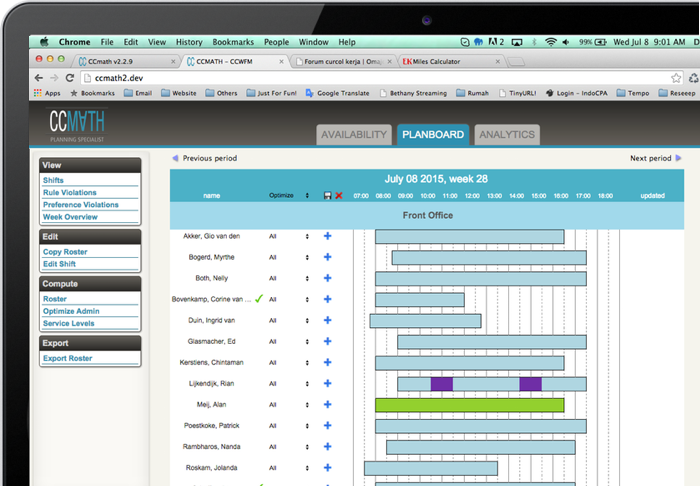
Task: Open optimize selector for Glasmacher, Ed
Action: tap(307, 342)
